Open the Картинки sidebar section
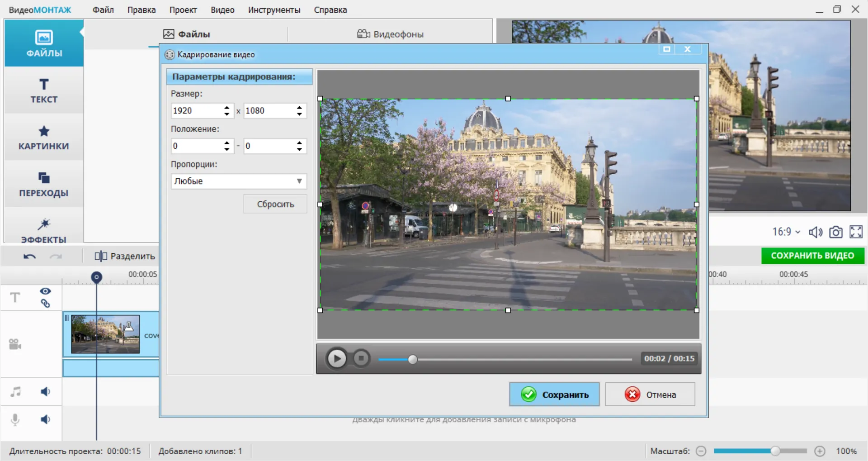868x461 pixels. pyautogui.click(x=44, y=137)
